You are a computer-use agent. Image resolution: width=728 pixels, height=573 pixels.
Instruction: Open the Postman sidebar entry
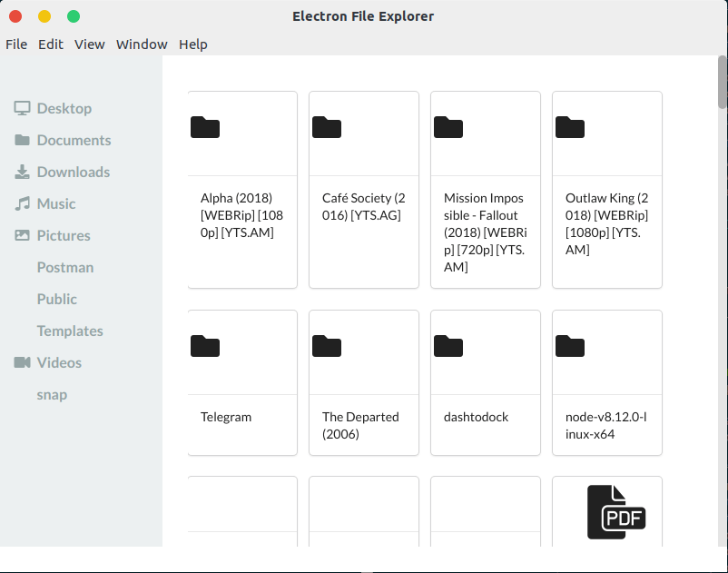[x=65, y=266]
